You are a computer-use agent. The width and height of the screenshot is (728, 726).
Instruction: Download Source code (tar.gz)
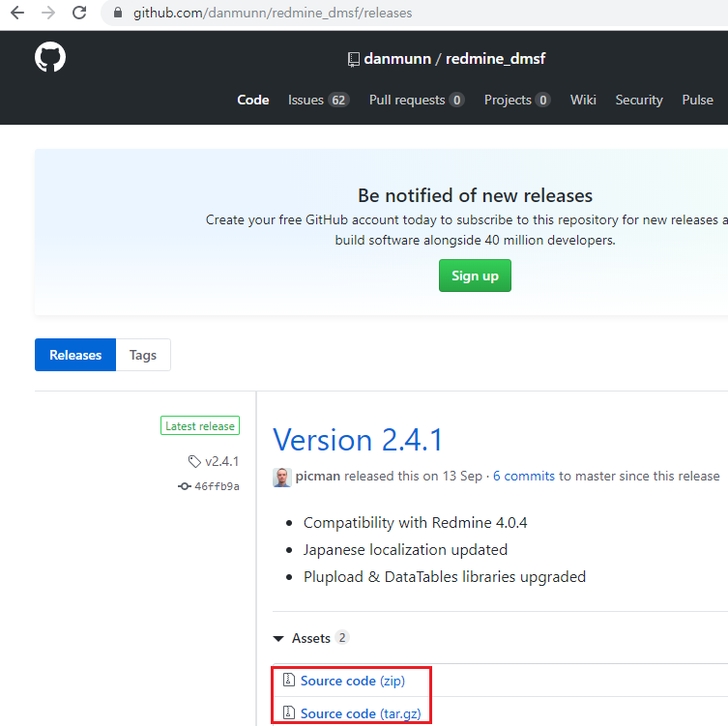(361, 713)
